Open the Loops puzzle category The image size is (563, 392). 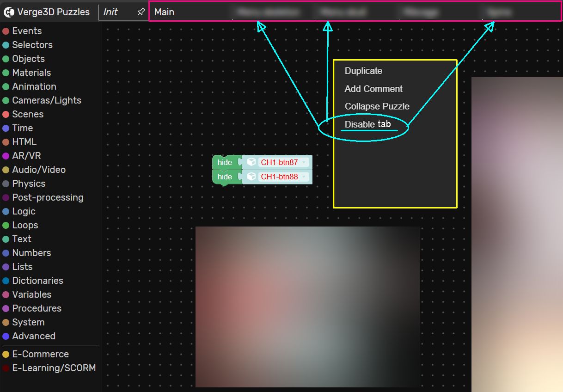(20, 225)
